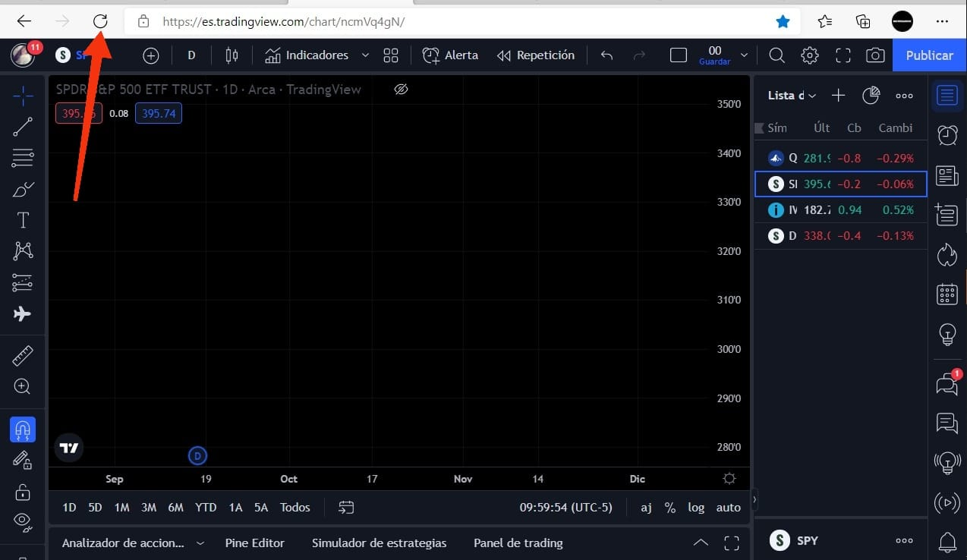Open the alerts clock panel
This screenshot has width=967, height=560.
click(x=947, y=135)
